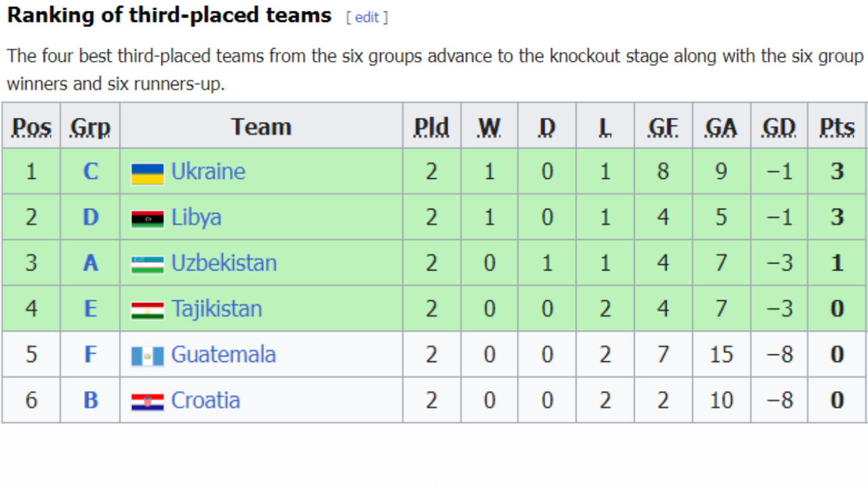Open the Group B link
Screen dimensions: 868x488
click(90, 401)
